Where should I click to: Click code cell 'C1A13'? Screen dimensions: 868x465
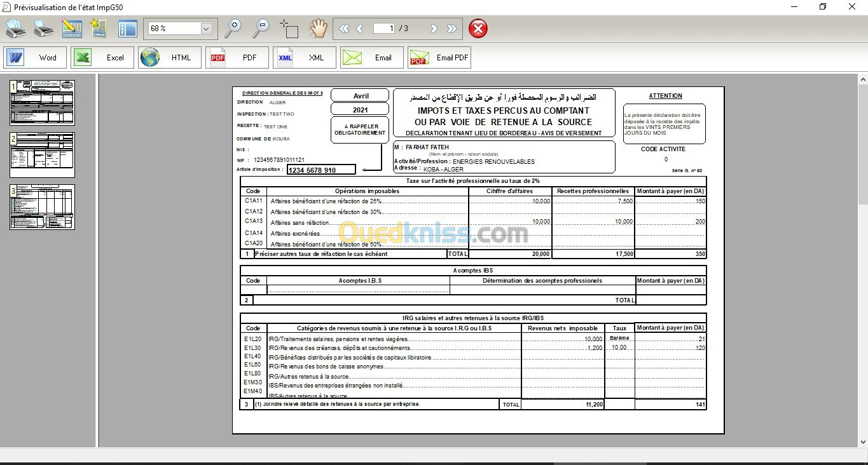pos(254,221)
